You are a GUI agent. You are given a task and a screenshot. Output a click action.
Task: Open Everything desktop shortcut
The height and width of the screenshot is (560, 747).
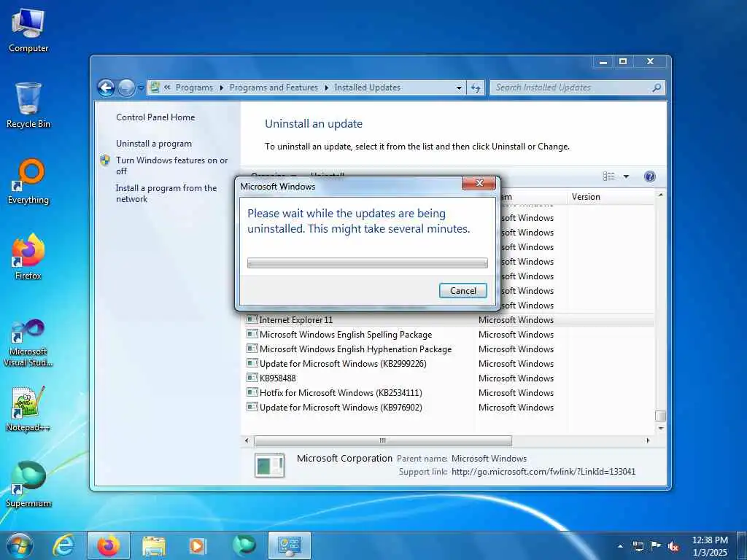pyautogui.click(x=28, y=182)
